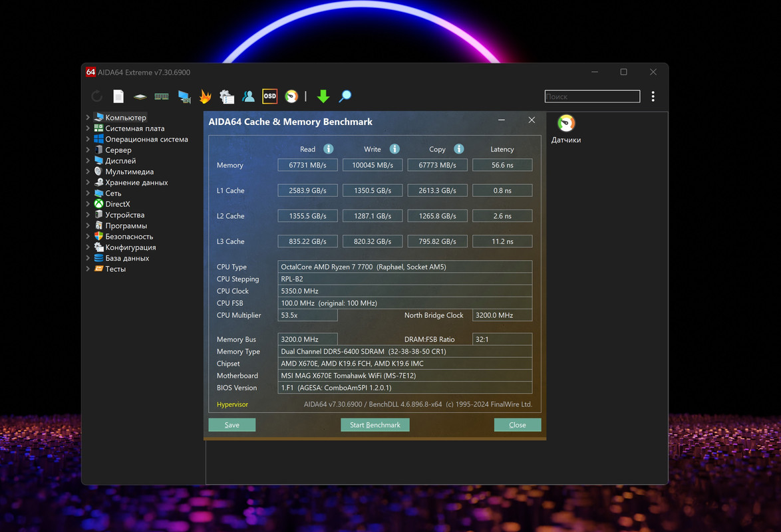Click the CPU Clock value 5350.0 MHz

(x=405, y=291)
